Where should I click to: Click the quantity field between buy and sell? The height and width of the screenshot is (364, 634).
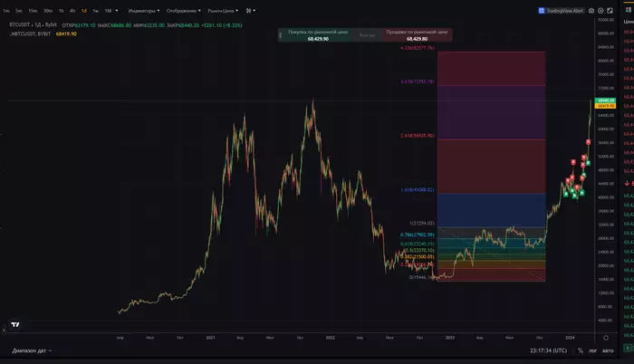pyautogui.click(x=367, y=35)
